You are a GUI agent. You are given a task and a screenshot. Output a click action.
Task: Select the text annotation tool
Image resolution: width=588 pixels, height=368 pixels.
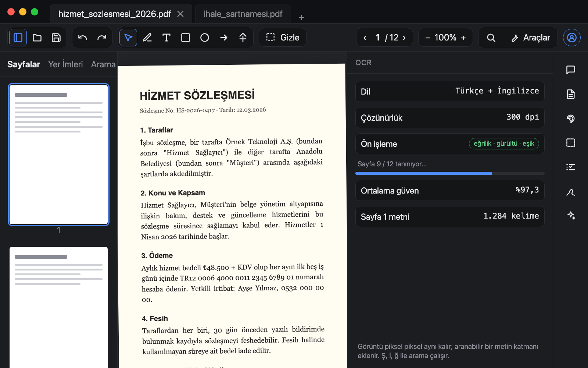pos(166,38)
